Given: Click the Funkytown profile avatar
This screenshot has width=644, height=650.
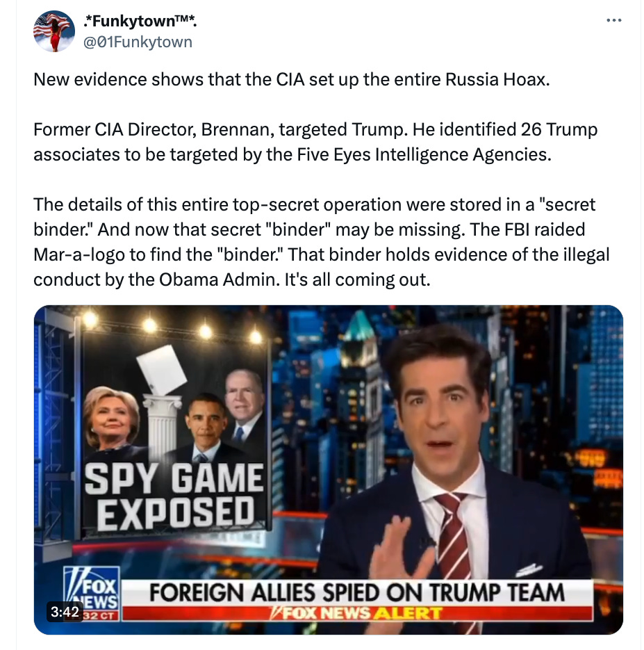Looking at the screenshot, I should pos(53,31).
